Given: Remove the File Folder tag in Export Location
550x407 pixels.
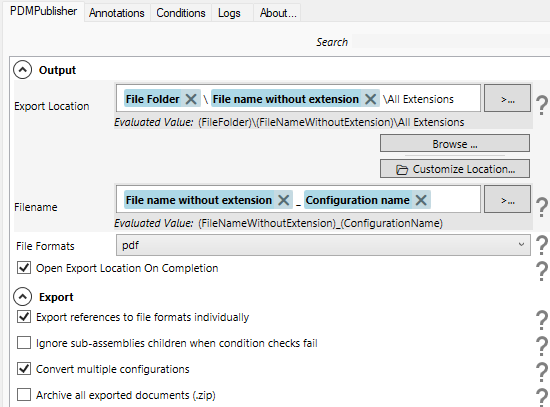Looking at the screenshot, I should [191, 99].
